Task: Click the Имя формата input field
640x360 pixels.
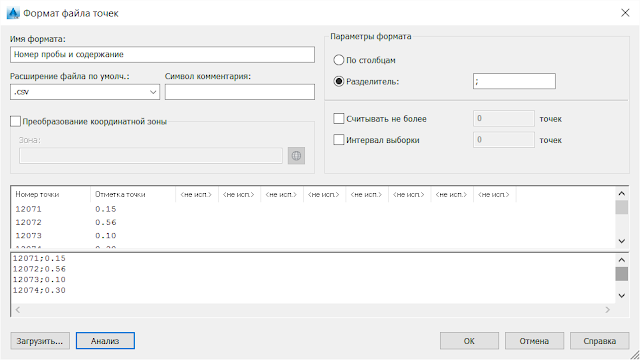Action: click(x=162, y=54)
